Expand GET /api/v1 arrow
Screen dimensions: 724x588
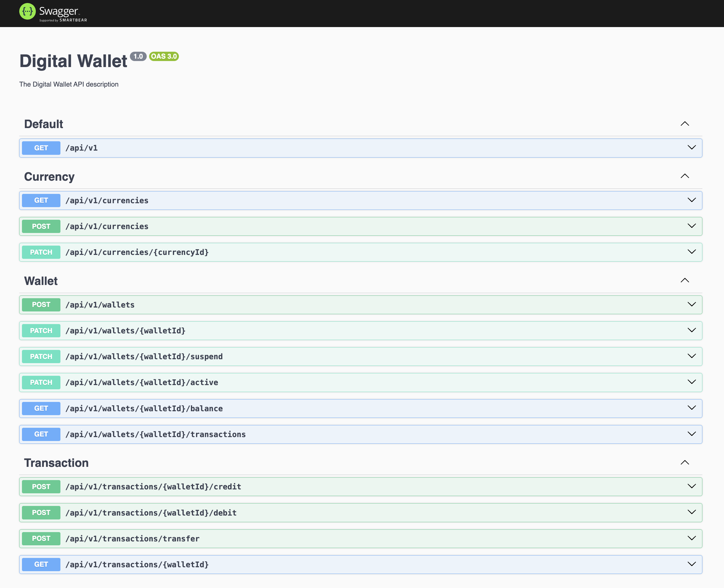point(692,148)
